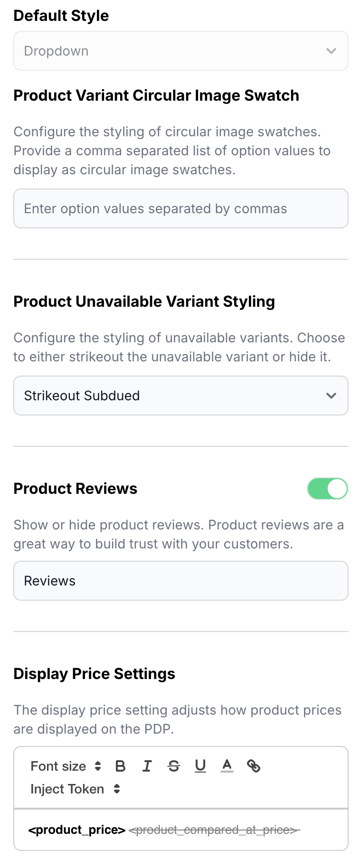Viewport: 360px width, 868px height.
Task: Click the up-down arrows next to Font size
Action: (98, 766)
